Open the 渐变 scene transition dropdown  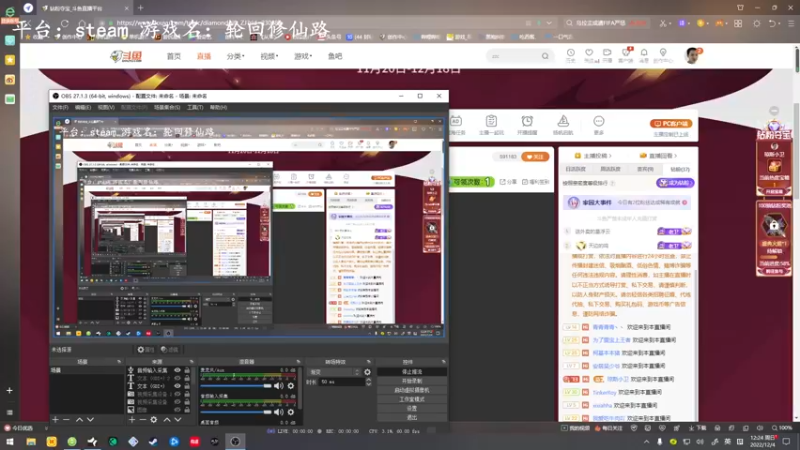[x=334, y=372]
